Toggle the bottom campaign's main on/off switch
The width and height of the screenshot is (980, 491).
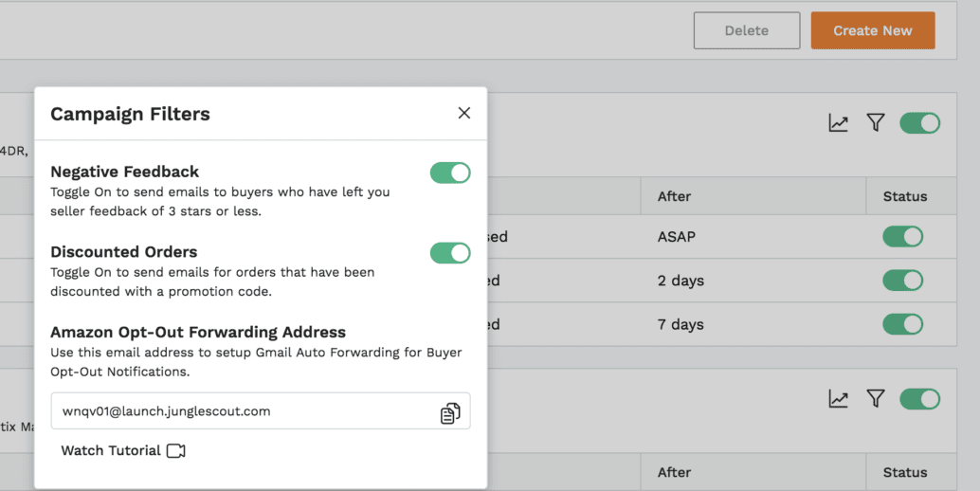(x=919, y=399)
